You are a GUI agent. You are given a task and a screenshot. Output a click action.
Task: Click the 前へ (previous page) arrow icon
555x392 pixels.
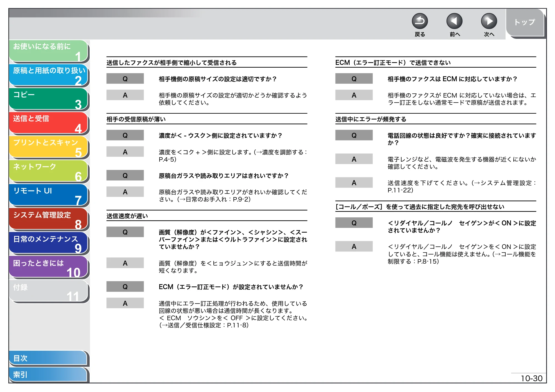tap(454, 21)
